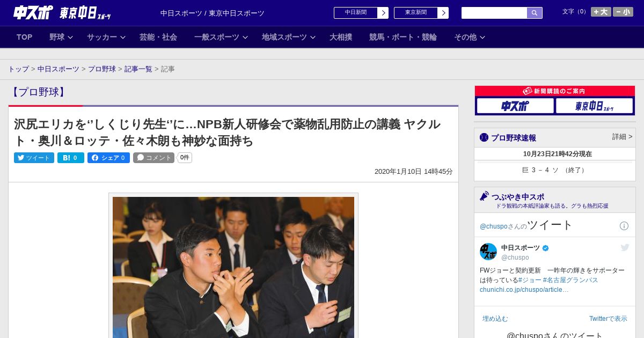Click the 0件 comment count badge
Screen dimensions: 644x338
(x=185, y=158)
